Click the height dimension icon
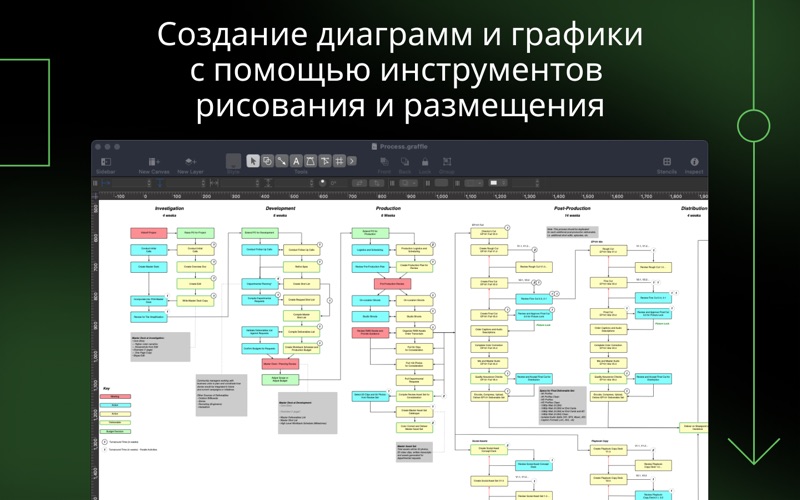800x500 pixels. [268, 183]
